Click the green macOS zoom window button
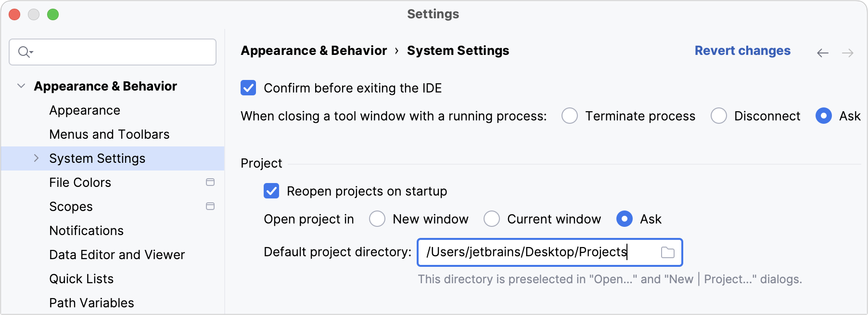The image size is (868, 315). pyautogui.click(x=53, y=14)
